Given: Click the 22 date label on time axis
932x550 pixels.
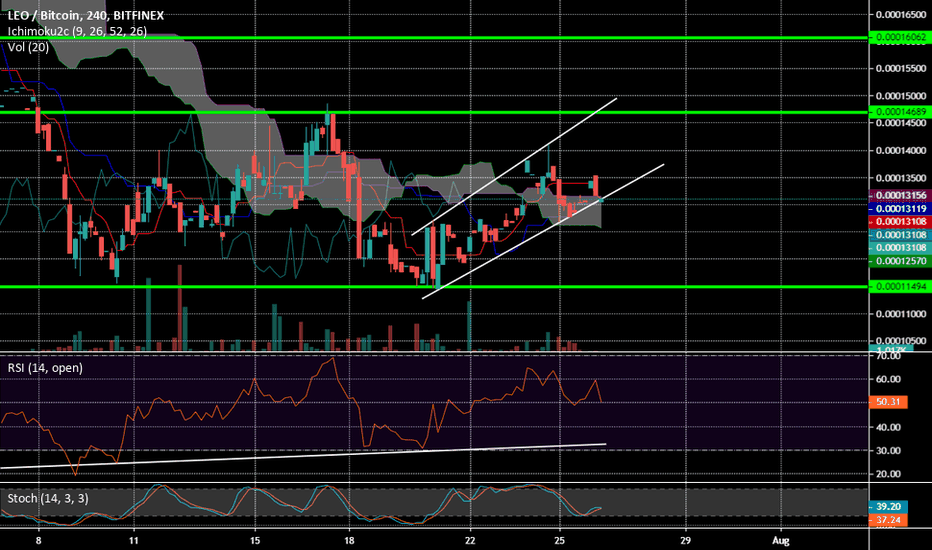Looking at the screenshot, I should [470, 540].
